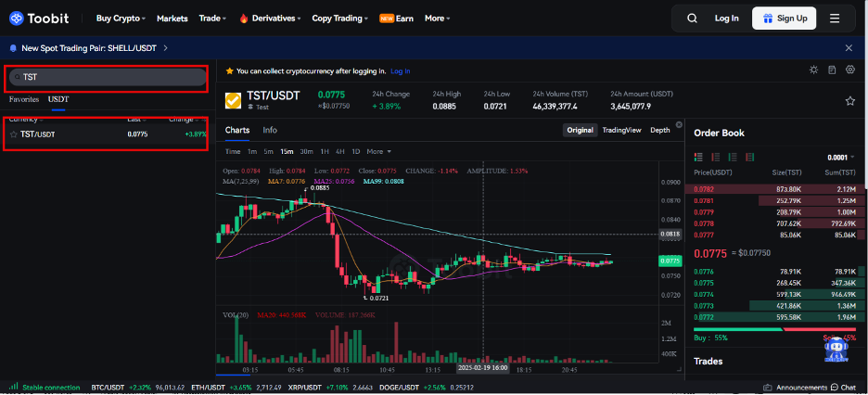This screenshot has height=395, width=868.
Task: Click bid price 0.0772 in order book
Action: click(702, 317)
